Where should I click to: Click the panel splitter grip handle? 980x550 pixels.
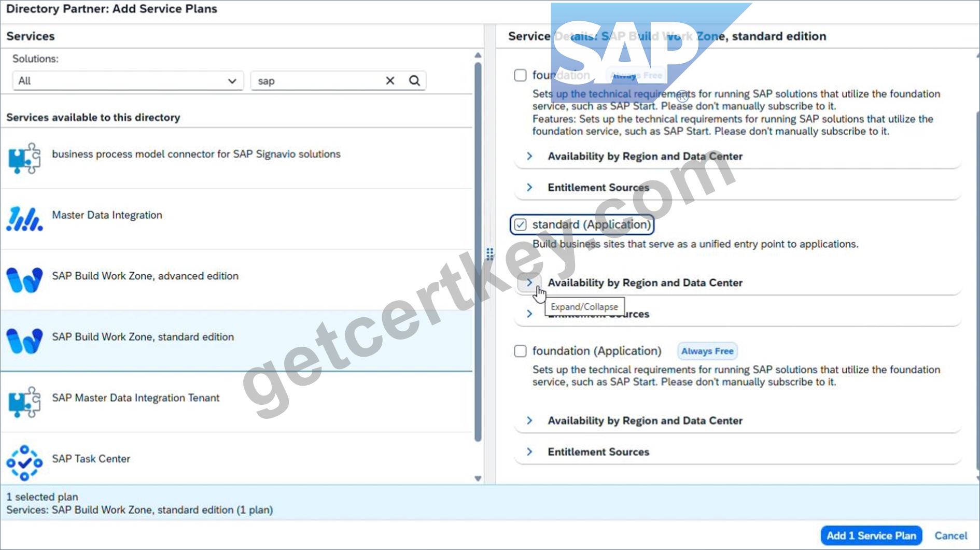489,253
